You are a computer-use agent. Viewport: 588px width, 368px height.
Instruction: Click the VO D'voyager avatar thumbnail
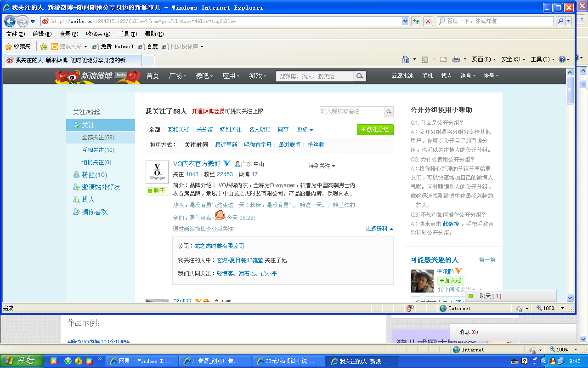click(157, 172)
